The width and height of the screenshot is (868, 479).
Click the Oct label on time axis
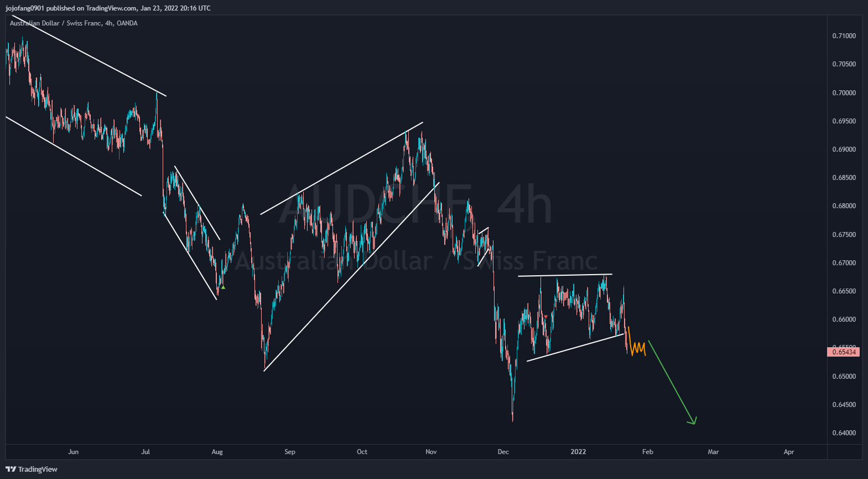[362, 452]
